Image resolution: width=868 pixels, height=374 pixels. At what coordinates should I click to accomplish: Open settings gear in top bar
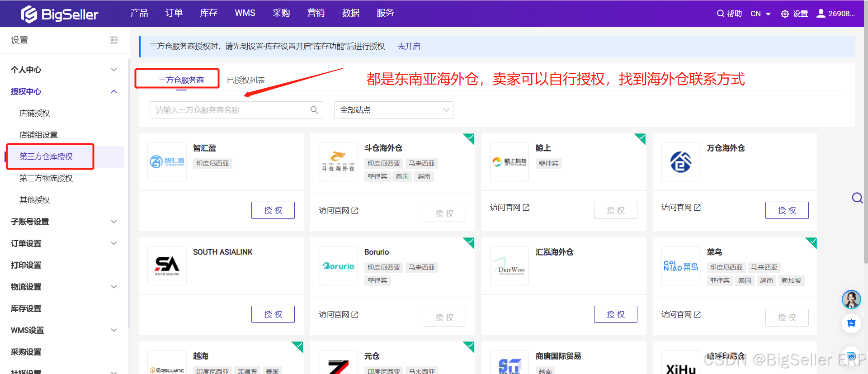pyautogui.click(x=785, y=14)
